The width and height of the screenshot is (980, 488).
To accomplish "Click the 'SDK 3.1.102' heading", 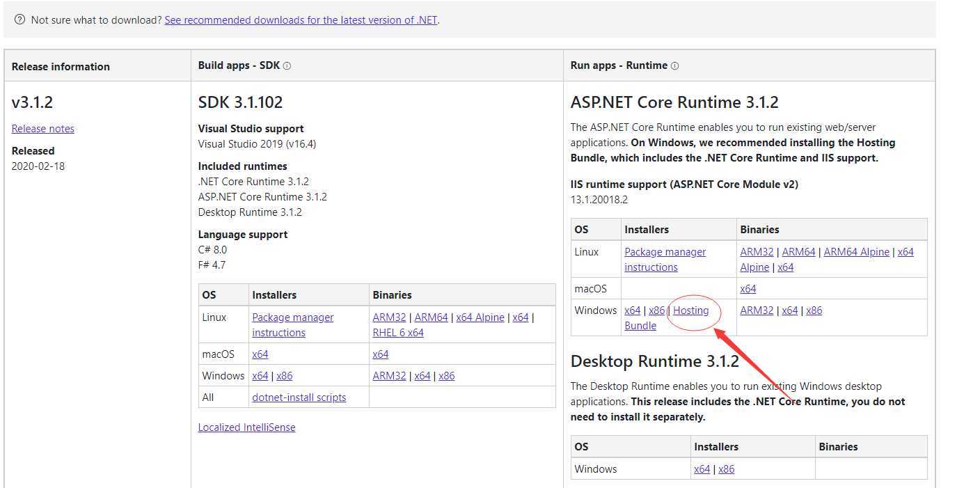I will click(240, 102).
